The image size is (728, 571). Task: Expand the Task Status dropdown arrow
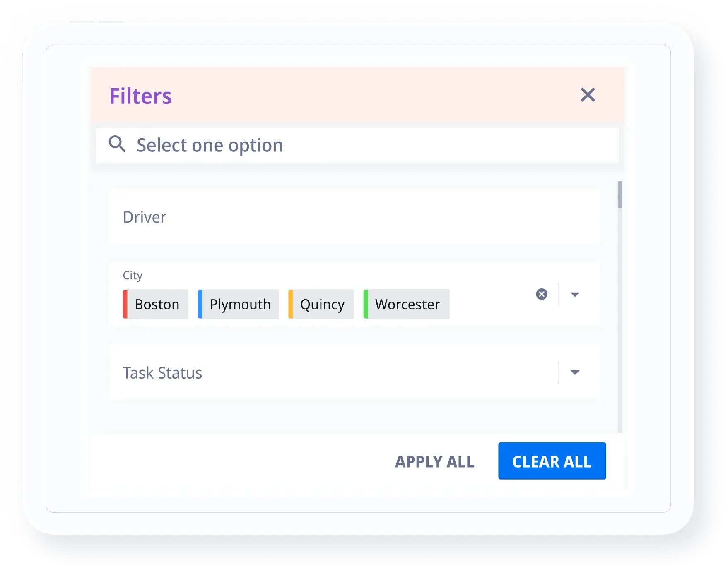coord(575,372)
